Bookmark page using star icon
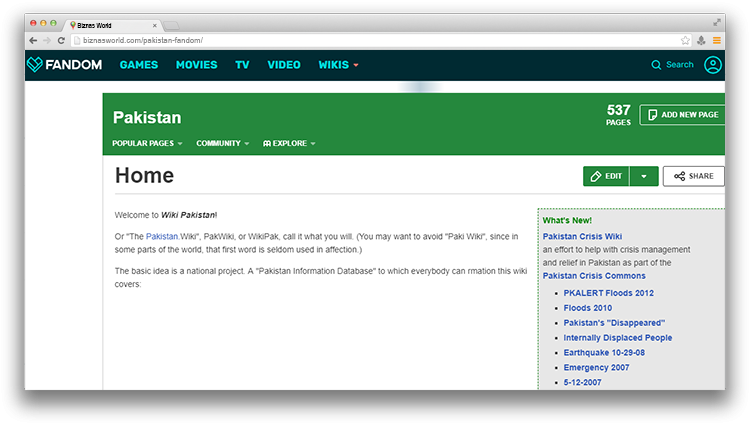The width and height of the screenshot is (750, 425). (x=685, y=40)
